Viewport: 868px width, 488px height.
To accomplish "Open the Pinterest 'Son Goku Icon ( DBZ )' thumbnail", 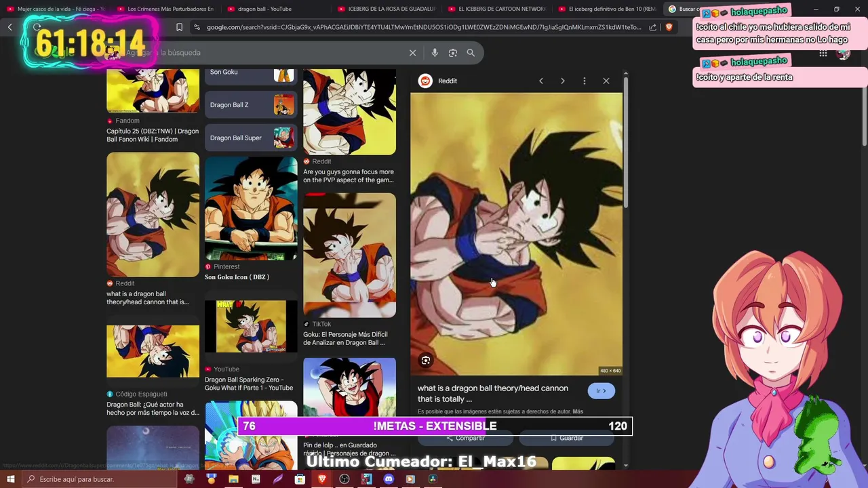I will tap(251, 209).
